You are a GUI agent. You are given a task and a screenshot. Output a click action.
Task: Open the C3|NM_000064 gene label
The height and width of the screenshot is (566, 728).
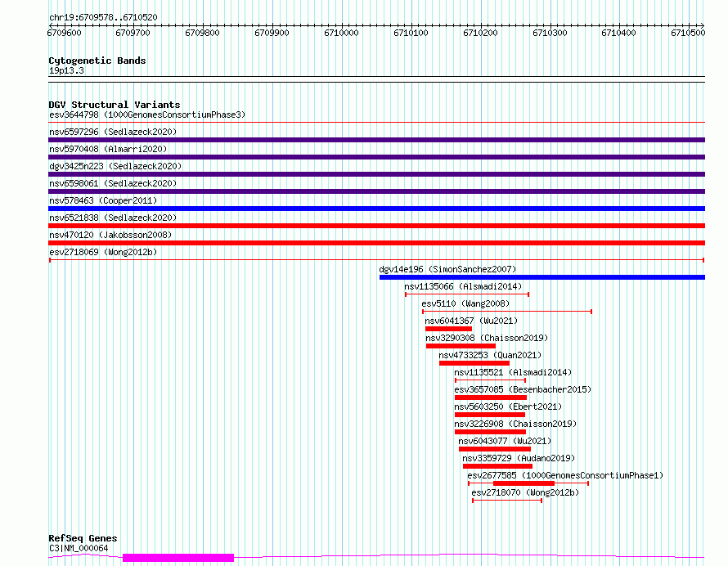79,548
